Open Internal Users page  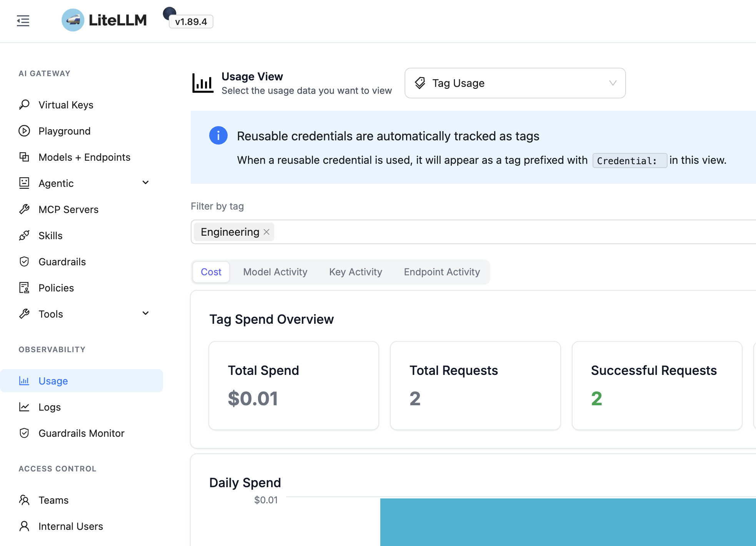(82, 526)
